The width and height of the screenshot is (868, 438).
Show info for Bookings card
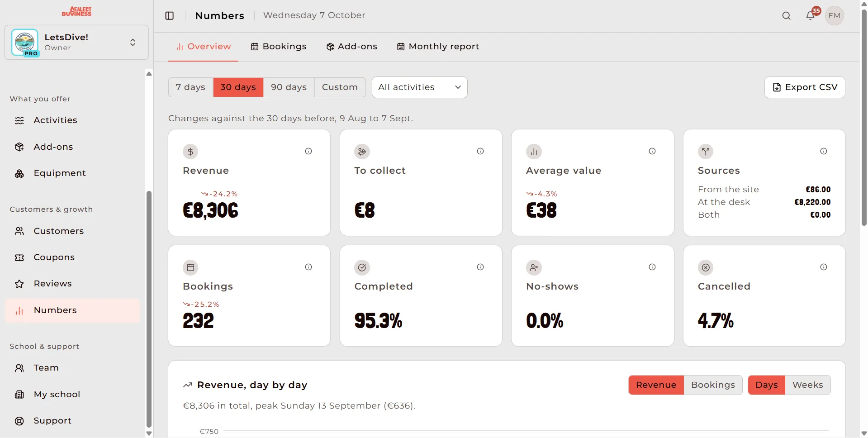coord(308,267)
